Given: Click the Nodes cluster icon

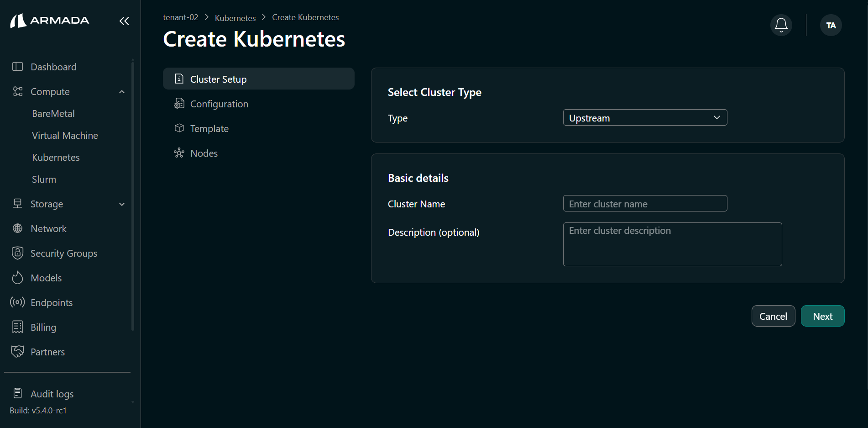Looking at the screenshot, I should point(179,153).
